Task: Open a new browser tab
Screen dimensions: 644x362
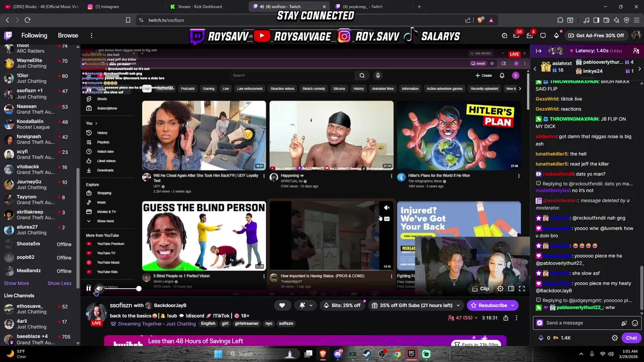Action: [419, 7]
